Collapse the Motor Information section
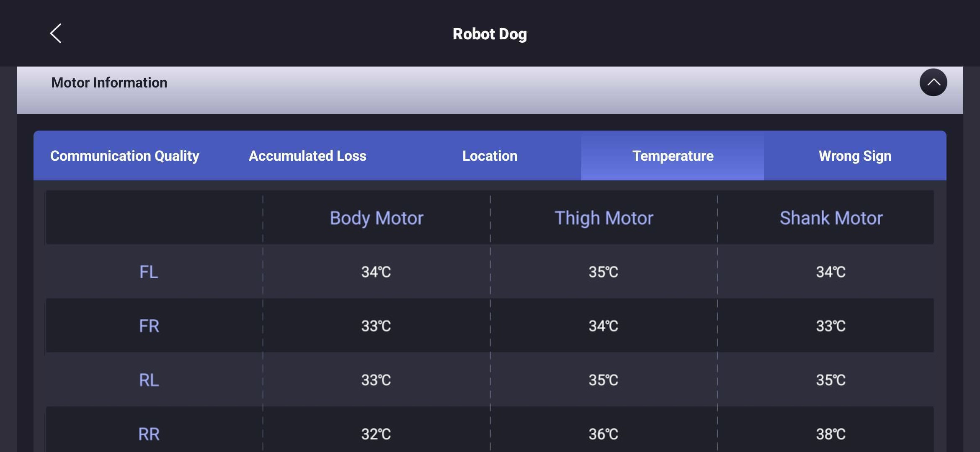The image size is (980, 452). pyautogui.click(x=933, y=82)
